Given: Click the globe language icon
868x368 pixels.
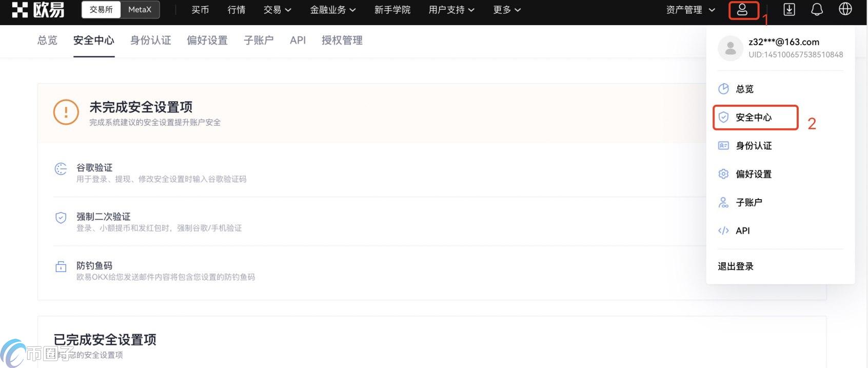Looking at the screenshot, I should pos(845,9).
